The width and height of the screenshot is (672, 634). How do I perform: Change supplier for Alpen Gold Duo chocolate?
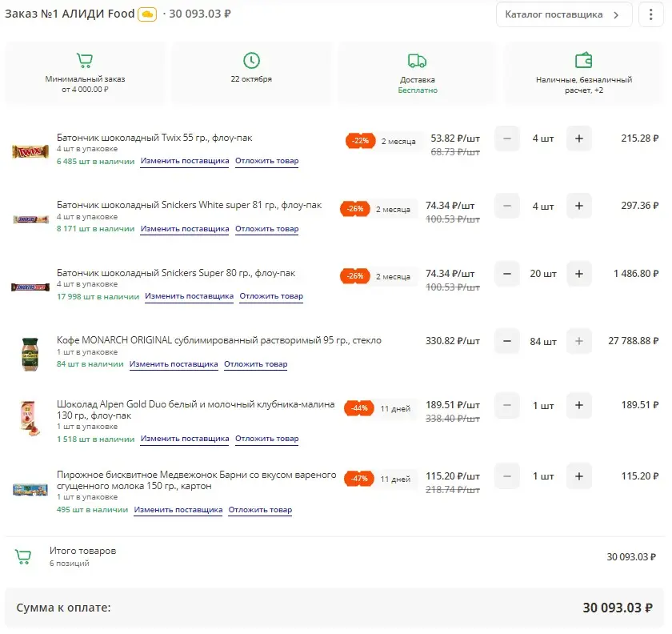pos(185,439)
